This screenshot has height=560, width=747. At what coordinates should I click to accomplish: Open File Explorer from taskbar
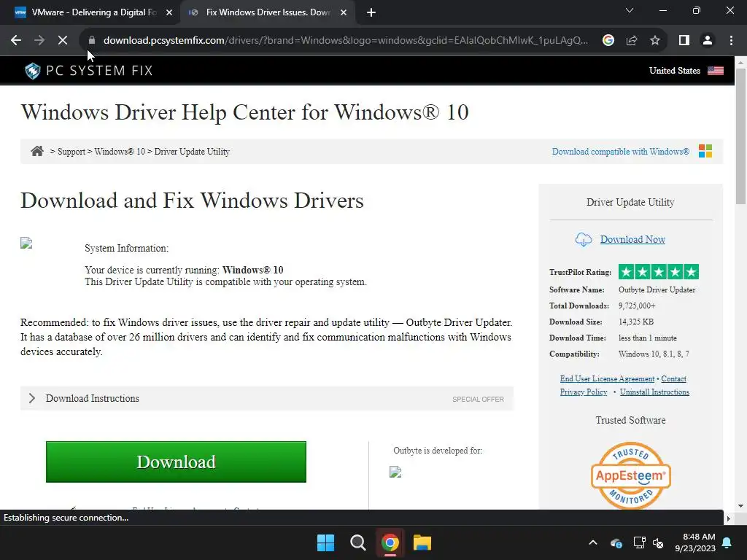tap(422, 542)
